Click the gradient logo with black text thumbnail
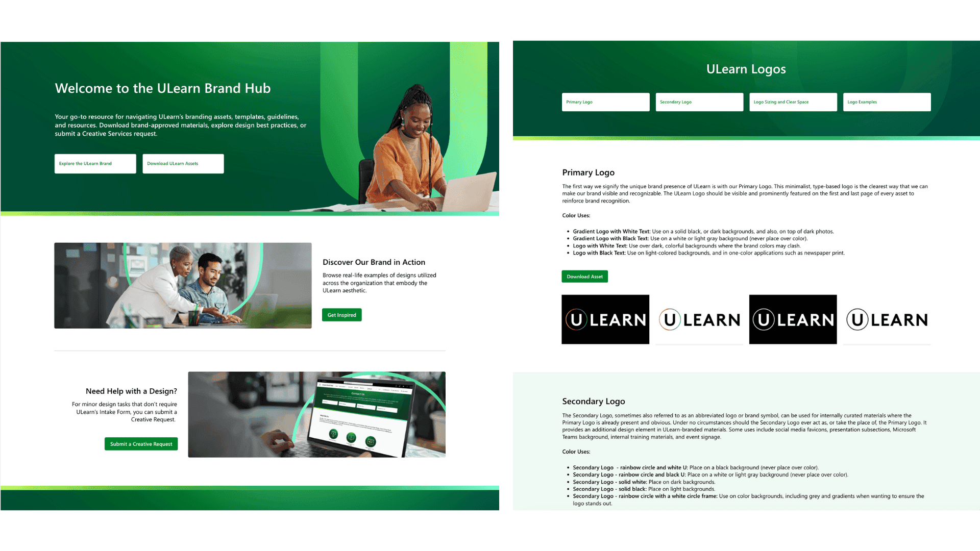The height and width of the screenshot is (551, 980). [x=699, y=319]
